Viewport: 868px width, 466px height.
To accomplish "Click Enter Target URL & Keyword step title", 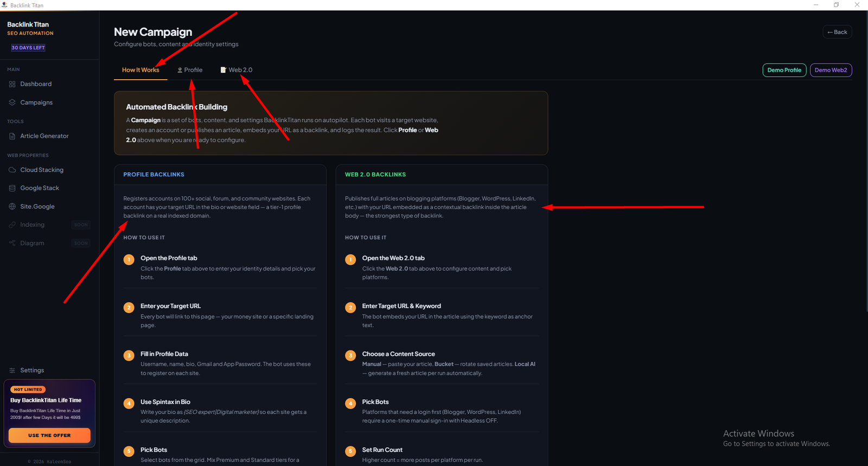I will tap(401, 307).
